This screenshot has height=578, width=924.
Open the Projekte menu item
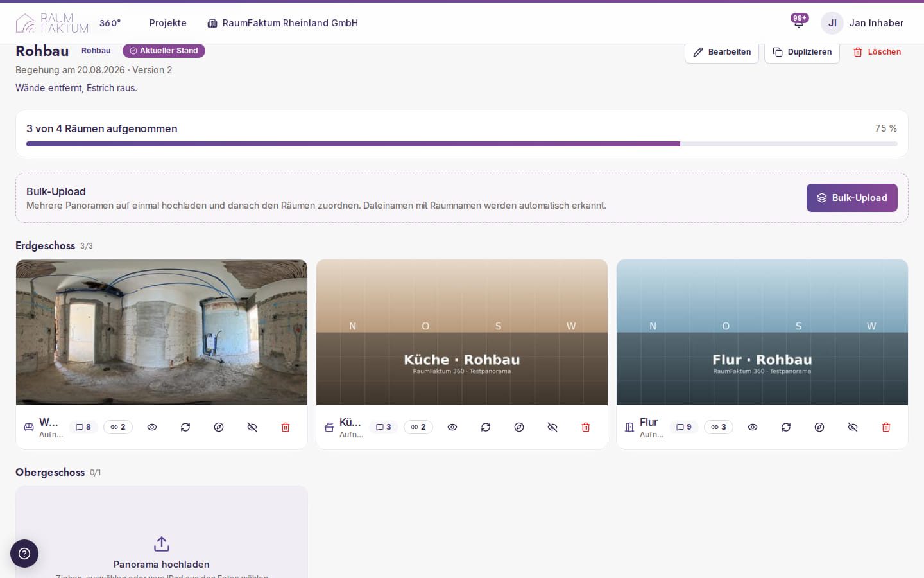pos(168,23)
